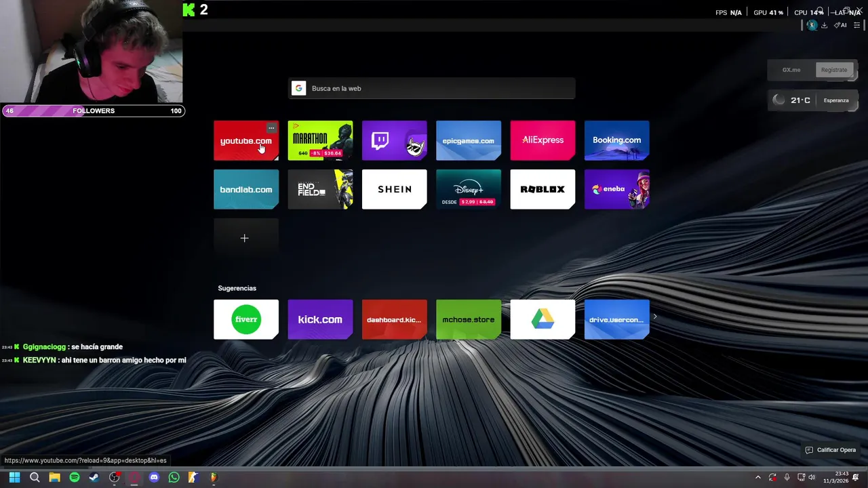
Task: Open Counter-Strike from taskbar
Action: pos(193,477)
